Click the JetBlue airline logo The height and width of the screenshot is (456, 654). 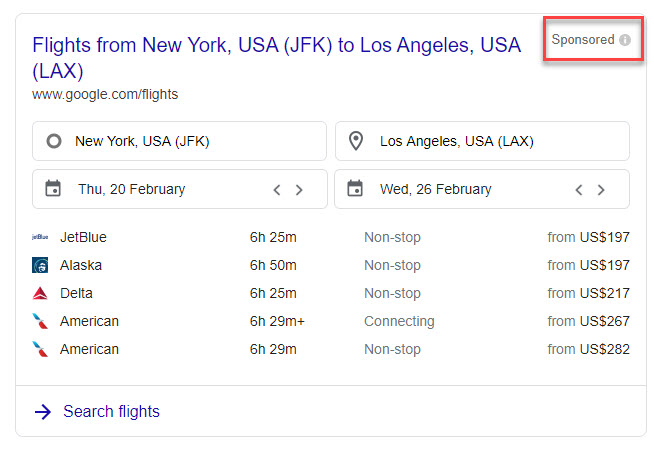pyautogui.click(x=40, y=237)
